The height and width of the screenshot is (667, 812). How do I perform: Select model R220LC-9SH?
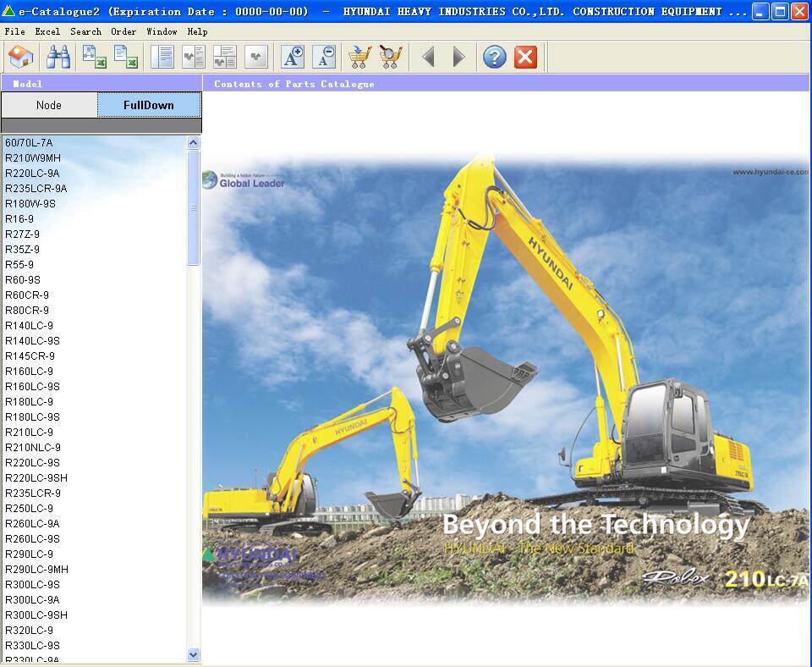coord(36,478)
